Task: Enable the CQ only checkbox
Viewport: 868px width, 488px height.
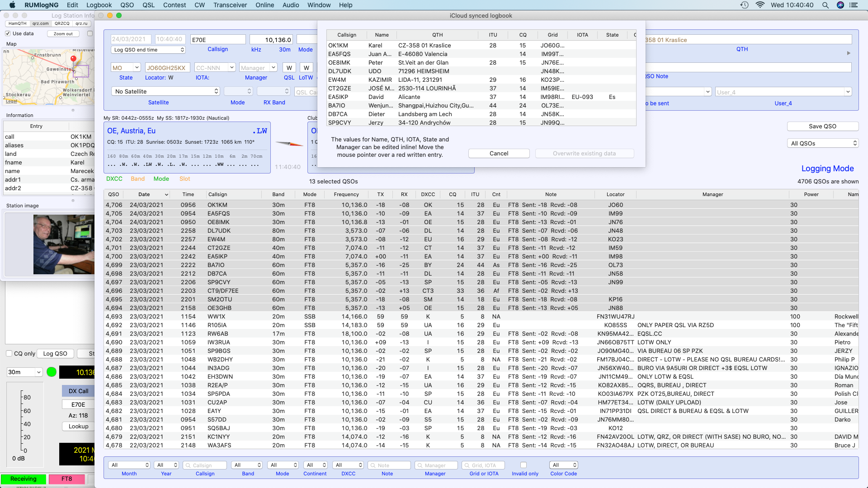Action: tap(9, 354)
